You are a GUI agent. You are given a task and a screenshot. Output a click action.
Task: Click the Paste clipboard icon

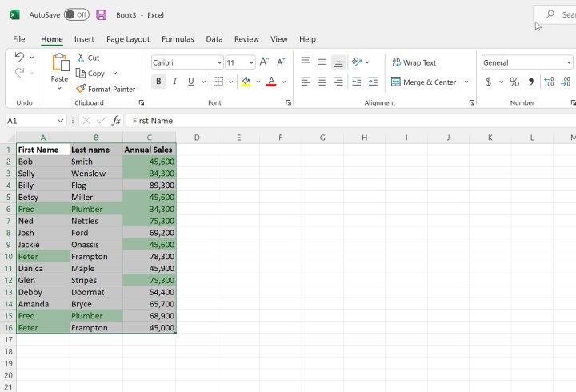(x=60, y=63)
